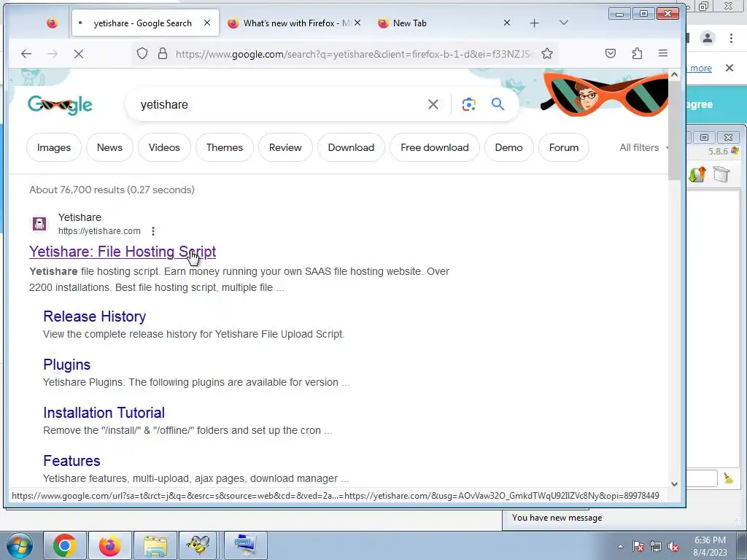The width and height of the screenshot is (747, 560).
Task: Open a new tab with the plus button
Action: coord(534,23)
